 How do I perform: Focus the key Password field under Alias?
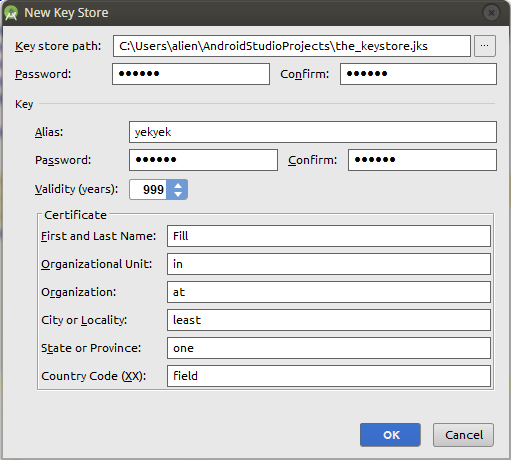tap(203, 160)
